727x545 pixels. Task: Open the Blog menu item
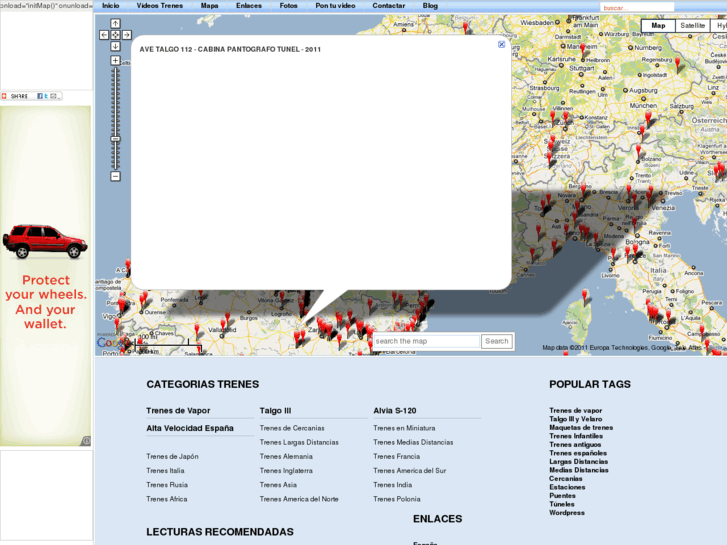(430, 6)
